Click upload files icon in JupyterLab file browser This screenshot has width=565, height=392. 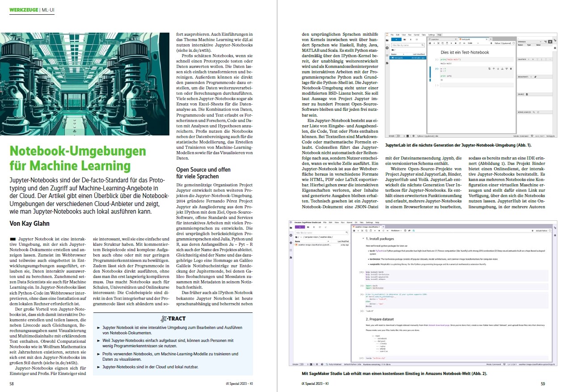(x=410, y=40)
